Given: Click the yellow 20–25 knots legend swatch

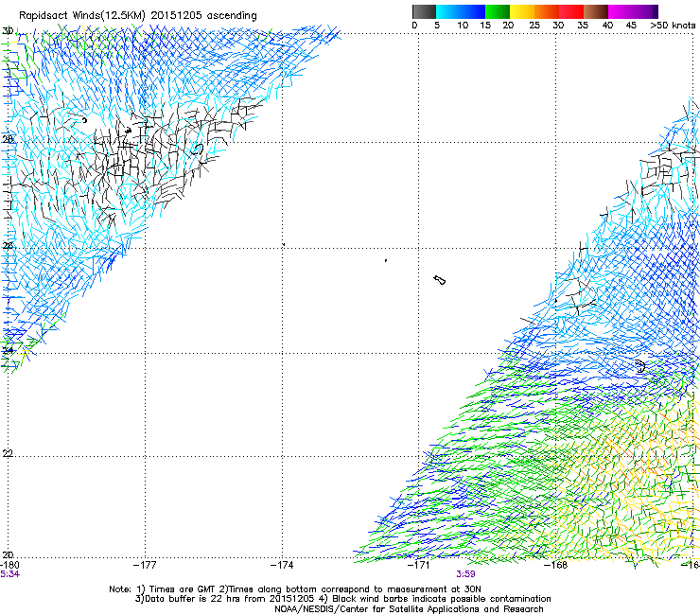Looking at the screenshot, I should pos(522,11).
